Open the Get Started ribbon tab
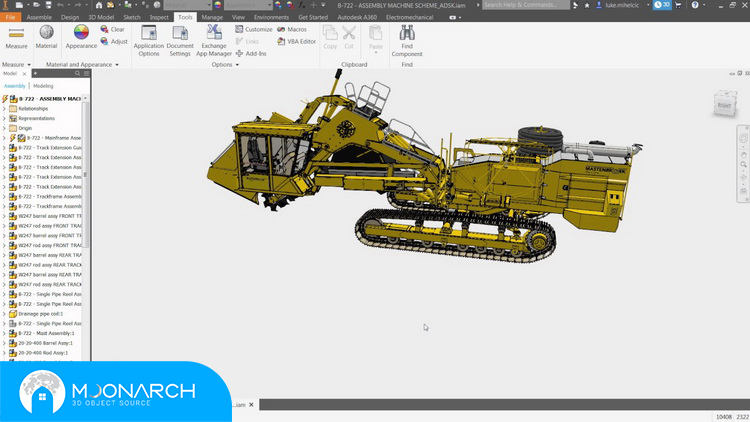The image size is (750, 422). pyautogui.click(x=313, y=17)
